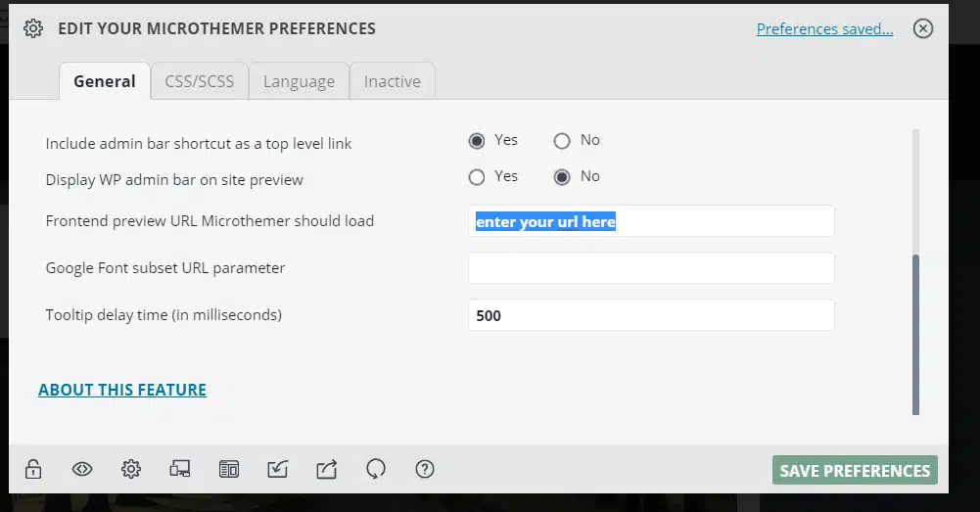The width and height of the screenshot is (980, 512).
Task: Click the unlock padlock icon in footer
Action: pos(33,470)
